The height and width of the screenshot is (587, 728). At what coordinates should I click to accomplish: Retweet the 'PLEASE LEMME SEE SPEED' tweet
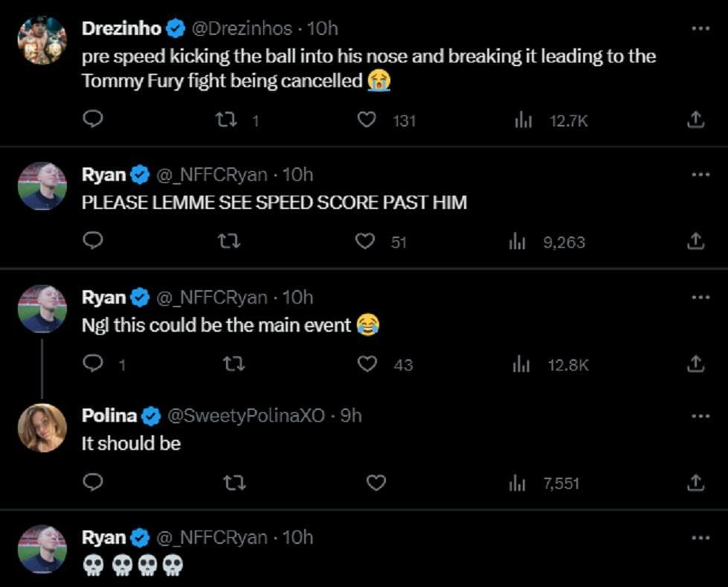point(234,242)
